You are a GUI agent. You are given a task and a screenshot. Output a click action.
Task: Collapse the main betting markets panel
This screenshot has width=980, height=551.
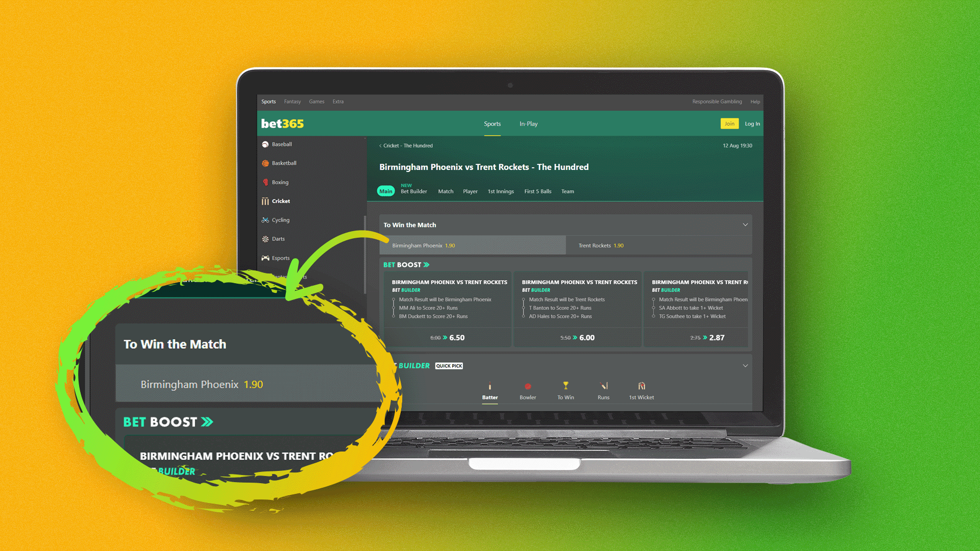745,224
